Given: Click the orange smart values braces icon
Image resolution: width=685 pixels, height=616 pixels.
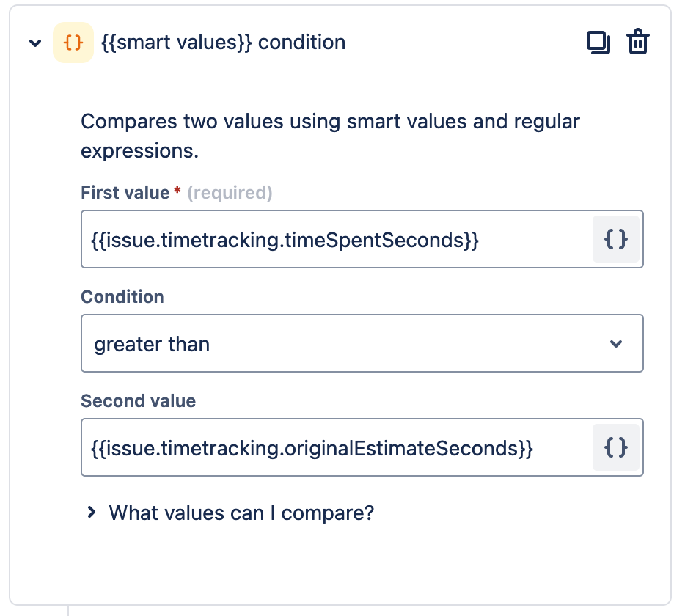Looking at the screenshot, I should pyautogui.click(x=73, y=43).
